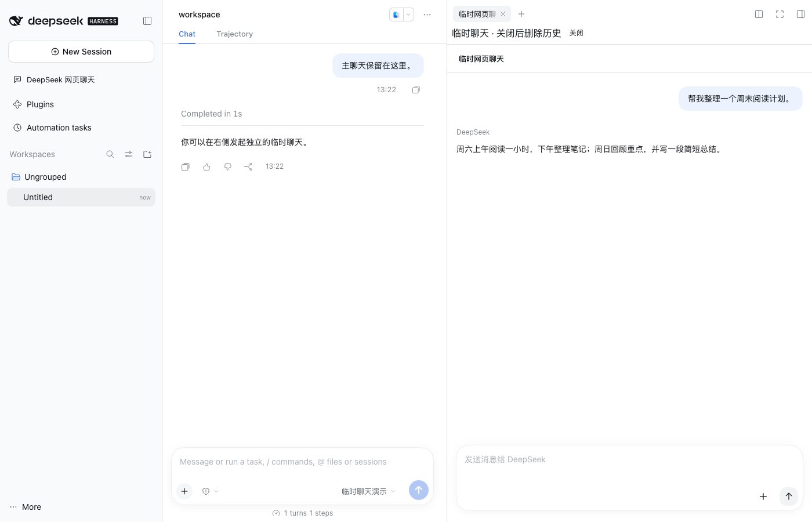
Task: Send message in temporary chat
Action: click(x=789, y=496)
